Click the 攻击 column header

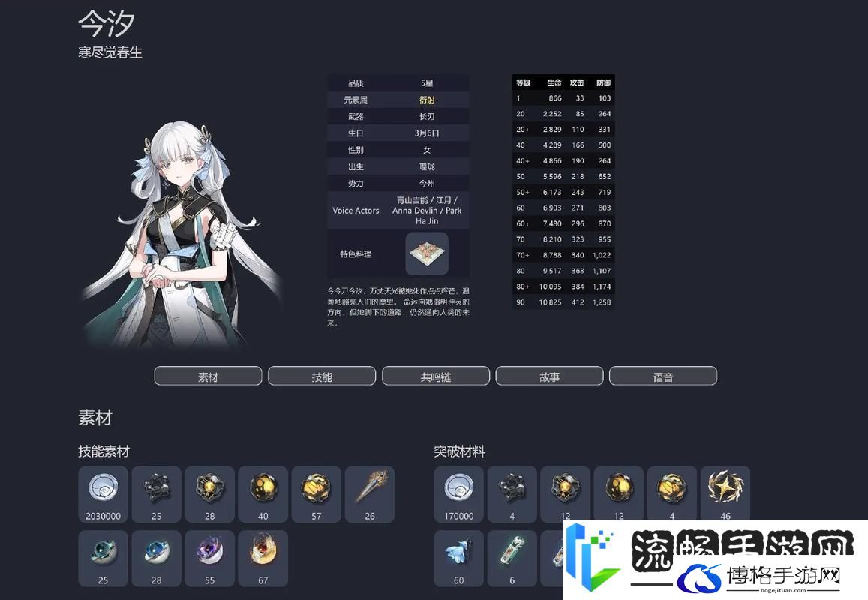(x=577, y=82)
